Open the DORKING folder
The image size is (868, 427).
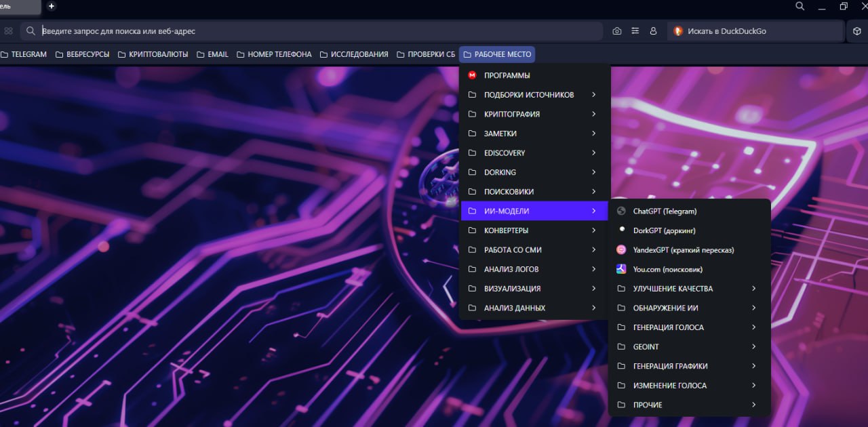coord(500,172)
